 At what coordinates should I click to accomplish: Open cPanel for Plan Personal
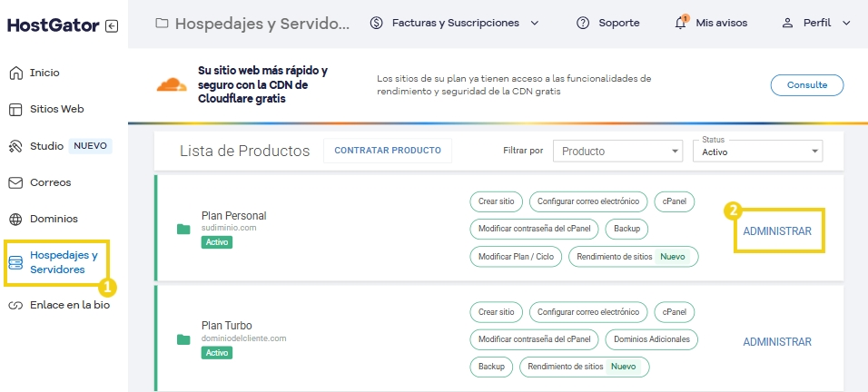point(675,201)
